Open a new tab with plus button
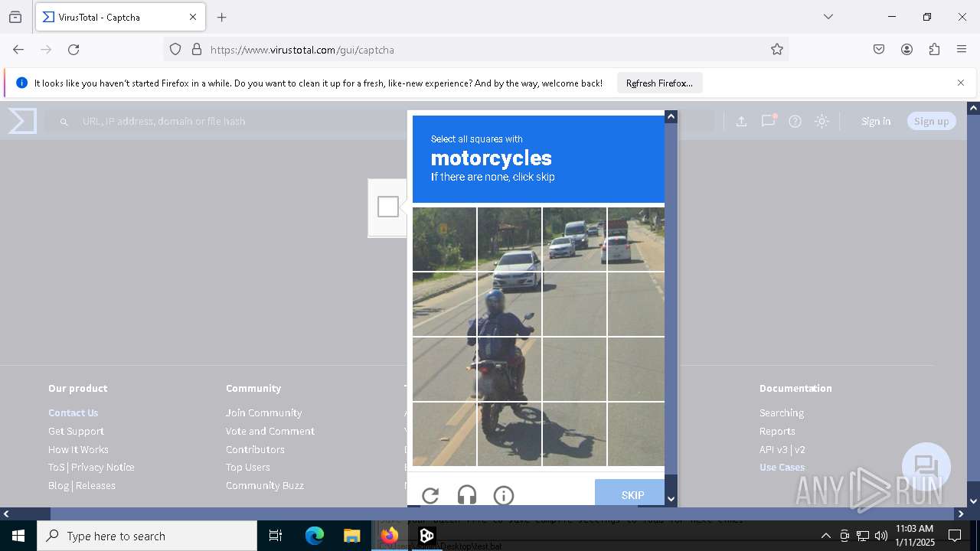Screen dimensions: 980x551 [x=222, y=17]
